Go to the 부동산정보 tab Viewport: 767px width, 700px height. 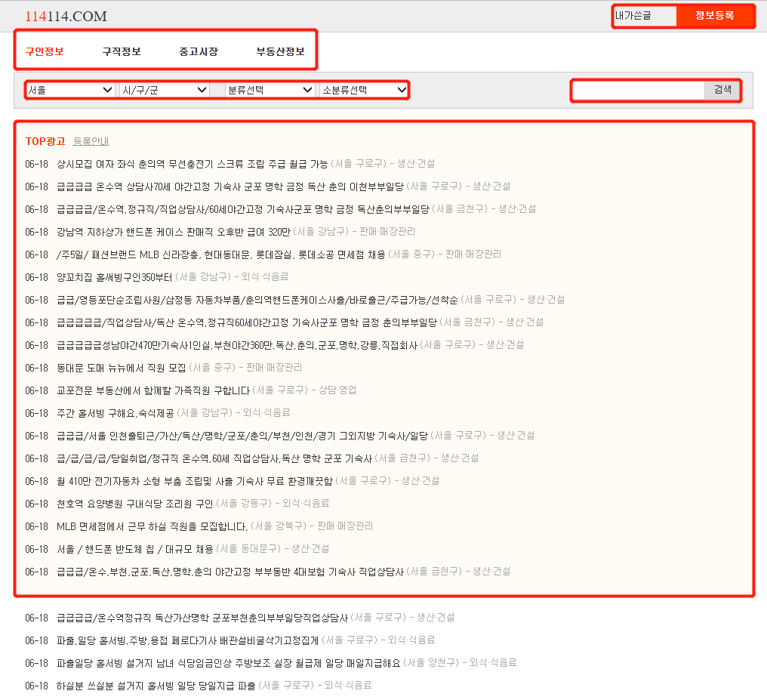279,51
